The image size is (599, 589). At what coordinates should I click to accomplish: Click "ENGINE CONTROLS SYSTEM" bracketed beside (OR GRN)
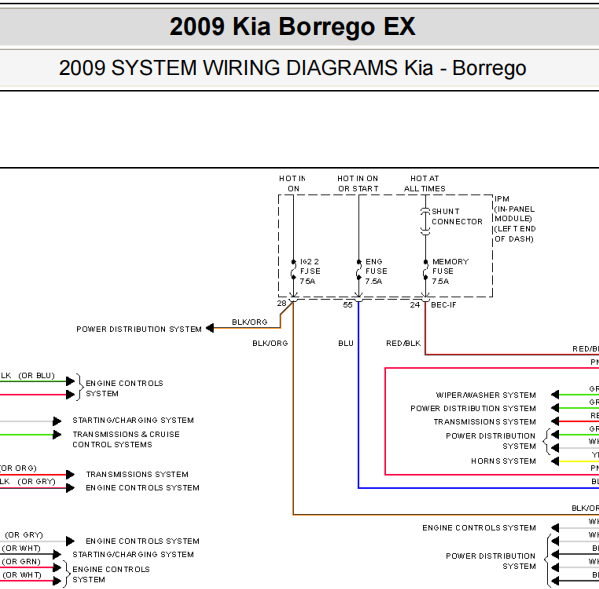click(111, 574)
